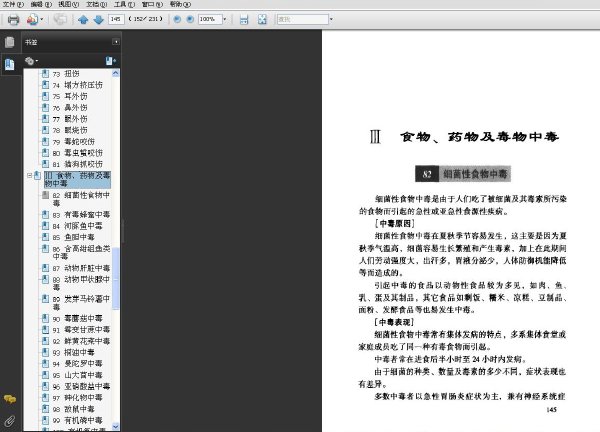Open the 窗口 (Window) menu
This screenshot has height=432, width=600.
pos(152,4)
